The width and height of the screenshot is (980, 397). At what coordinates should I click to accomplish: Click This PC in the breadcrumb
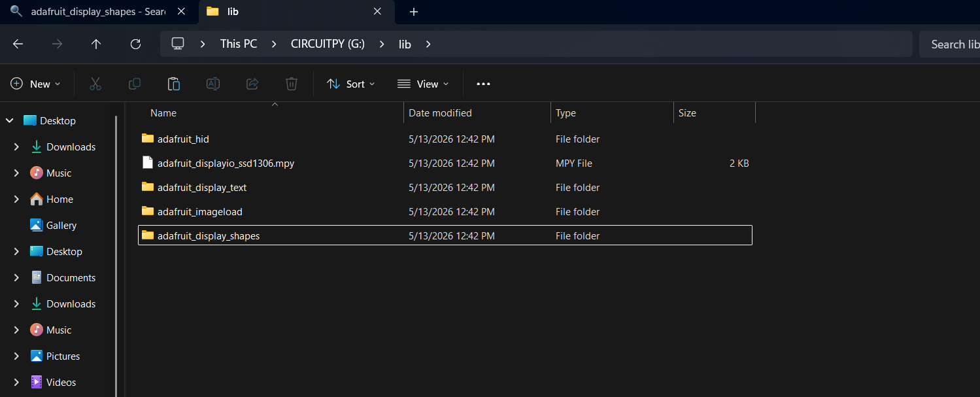point(239,44)
